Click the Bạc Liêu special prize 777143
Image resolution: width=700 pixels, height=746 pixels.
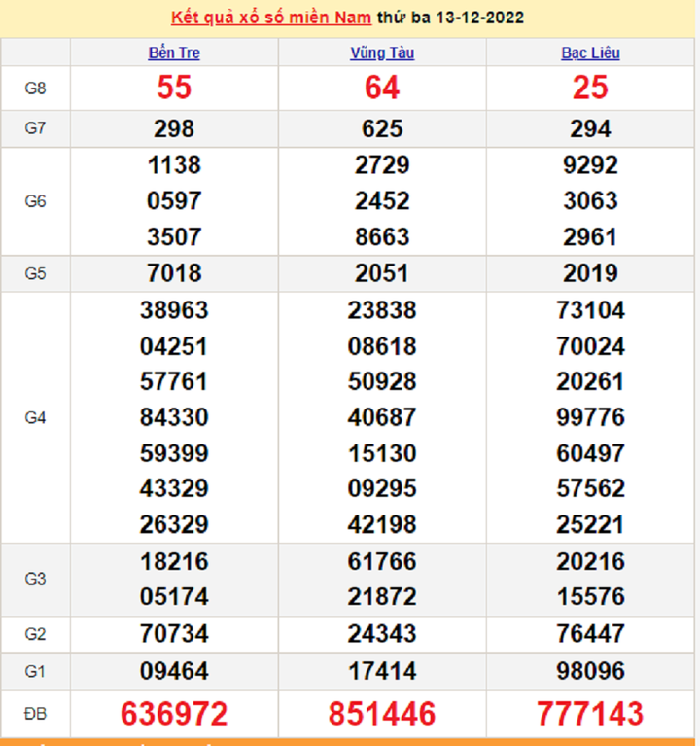click(x=590, y=714)
